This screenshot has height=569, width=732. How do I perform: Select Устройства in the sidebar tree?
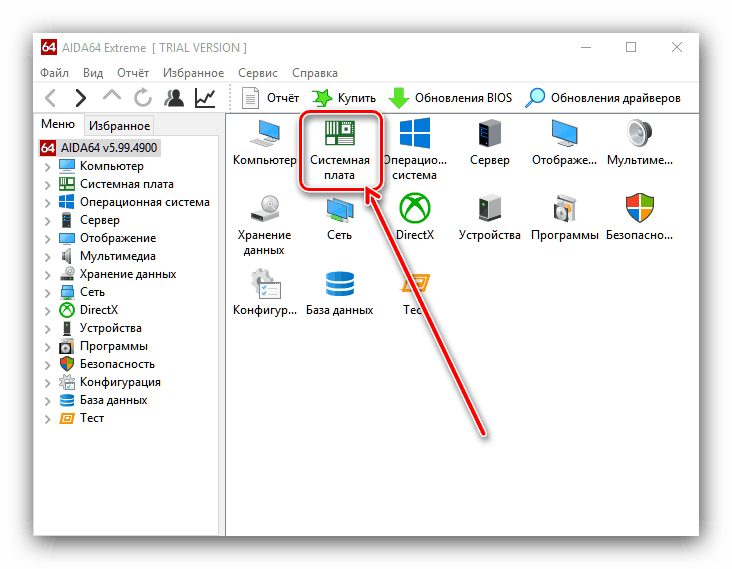click(x=100, y=328)
